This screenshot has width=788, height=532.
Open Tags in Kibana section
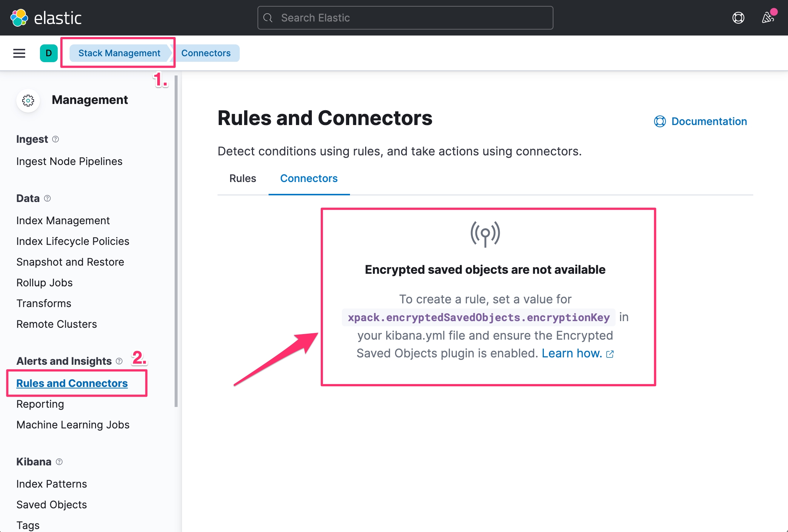28,525
